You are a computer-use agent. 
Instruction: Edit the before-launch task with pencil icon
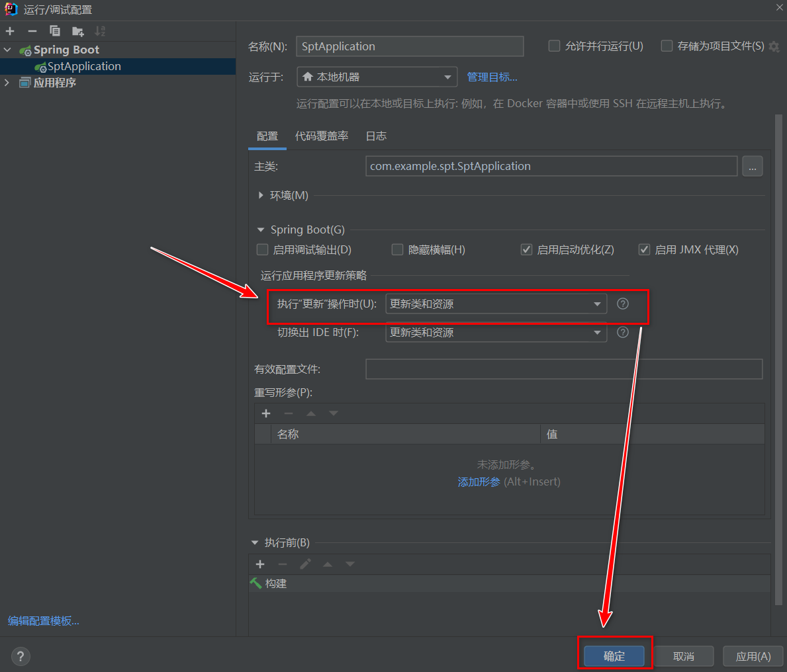pos(305,564)
